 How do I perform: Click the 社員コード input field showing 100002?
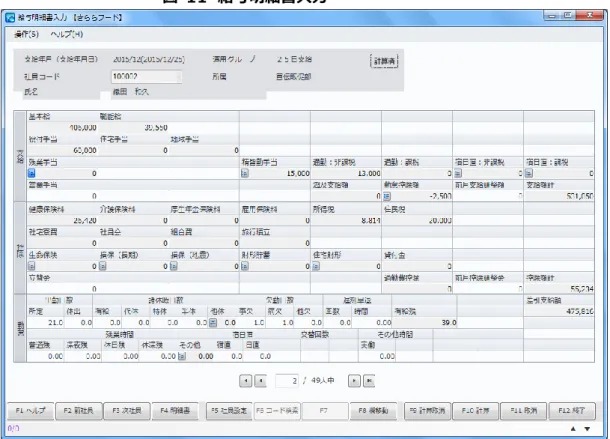click(x=146, y=77)
